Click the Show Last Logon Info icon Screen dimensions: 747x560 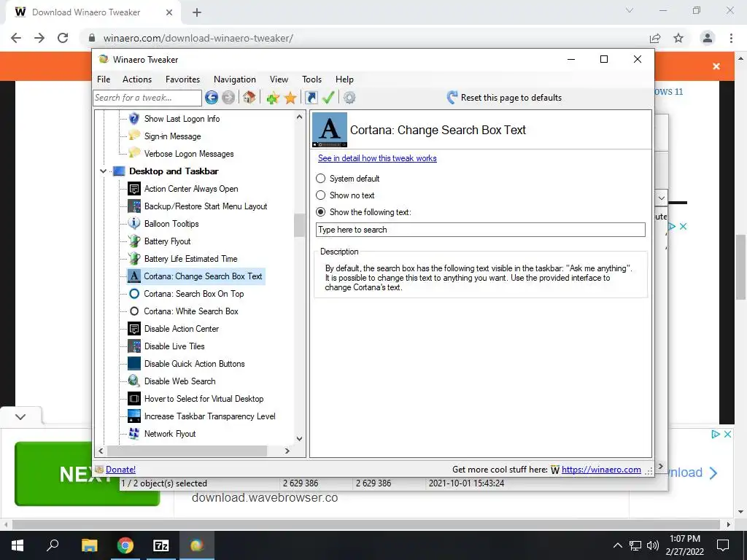[x=134, y=119]
